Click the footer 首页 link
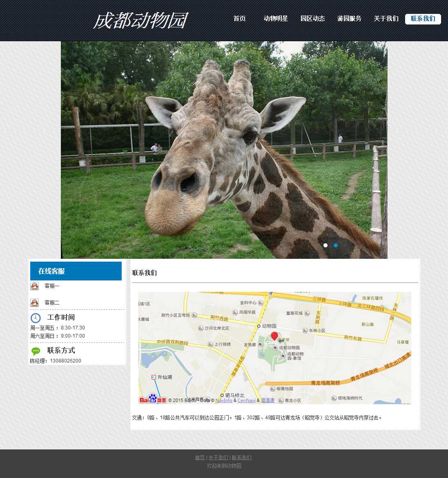448x478 pixels. click(x=200, y=458)
